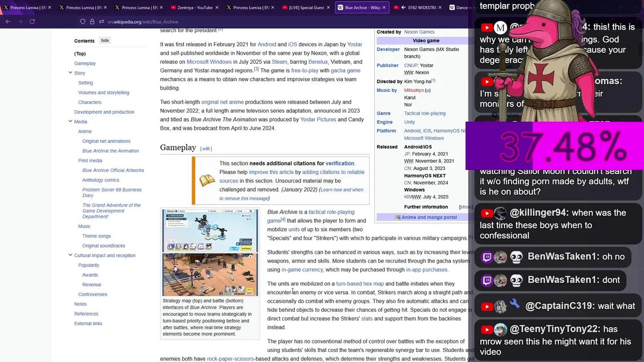The width and height of the screenshot is (644, 362).
Task: Open Setting in the Contents list
Action: pos(86,83)
